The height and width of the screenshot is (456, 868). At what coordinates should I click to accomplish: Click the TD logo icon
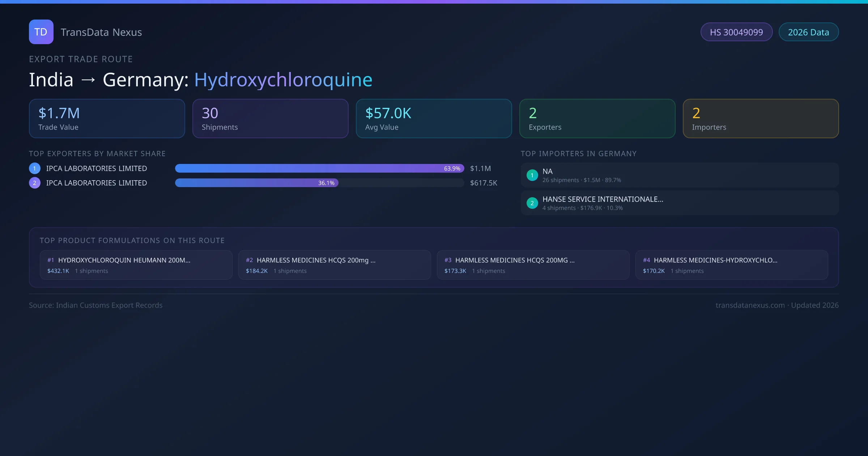coord(41,32)
